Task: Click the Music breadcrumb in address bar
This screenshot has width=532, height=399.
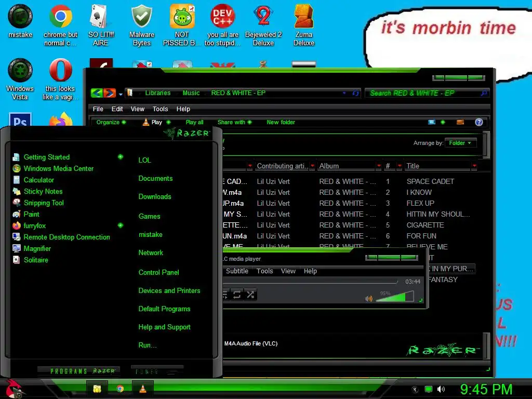Action: (191, 93)
